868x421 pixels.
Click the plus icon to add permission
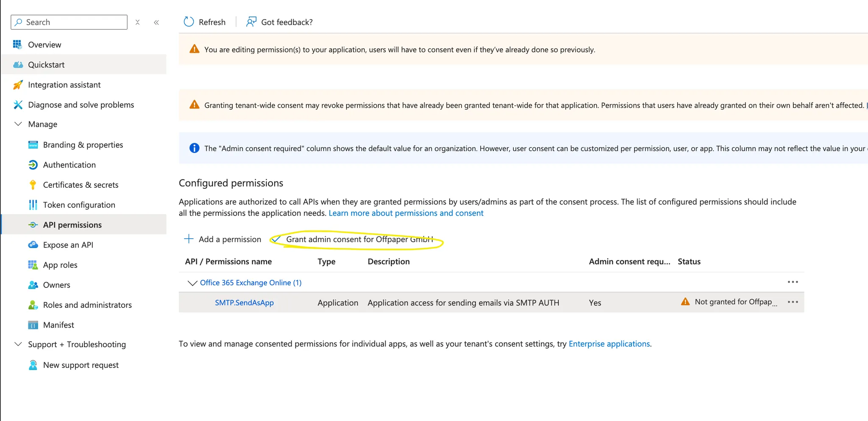(x=189, y=239)
